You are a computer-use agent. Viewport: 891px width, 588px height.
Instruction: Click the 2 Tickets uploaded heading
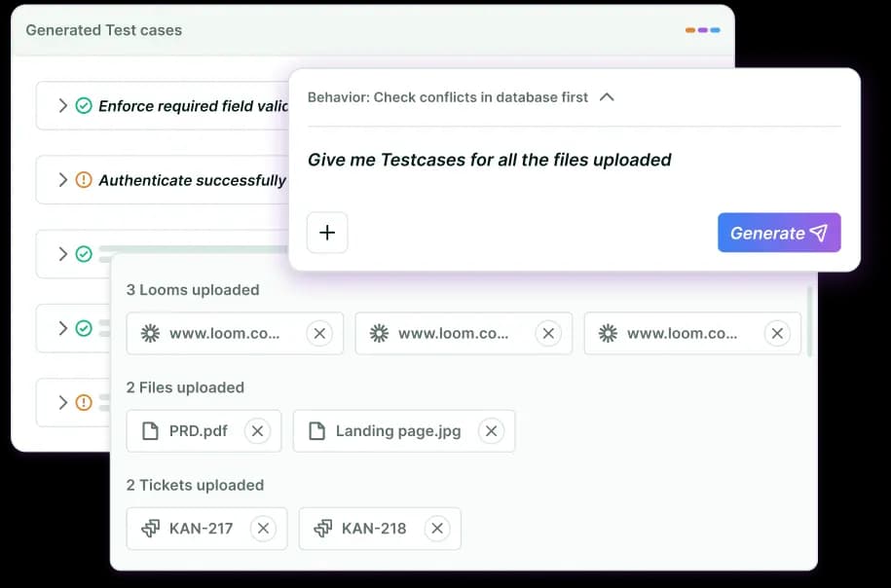195,485
